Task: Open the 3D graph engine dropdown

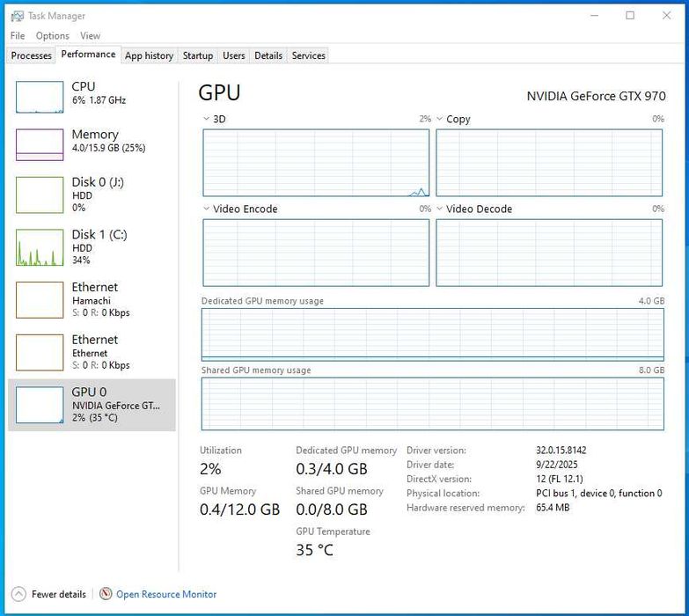Action: (206, 119)
